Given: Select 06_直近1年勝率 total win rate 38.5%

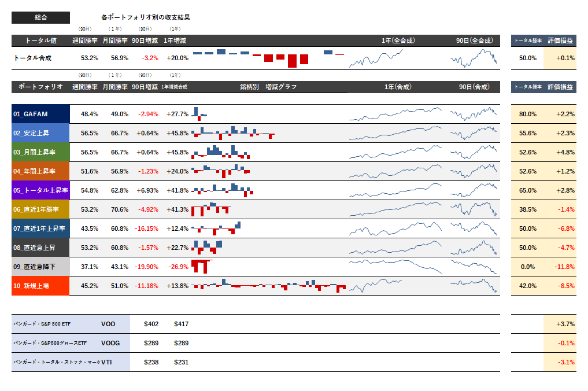Looking at the screenshot, I should pos(528,210).
